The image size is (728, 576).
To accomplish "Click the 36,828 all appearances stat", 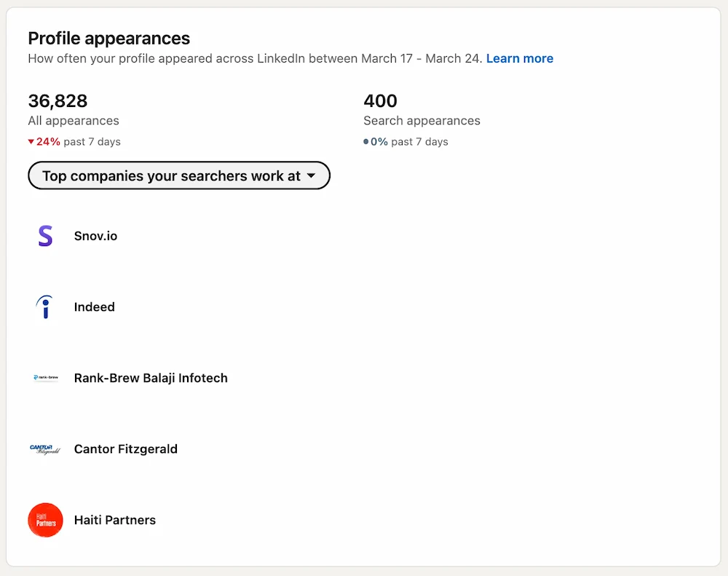I will coord(58,101).
